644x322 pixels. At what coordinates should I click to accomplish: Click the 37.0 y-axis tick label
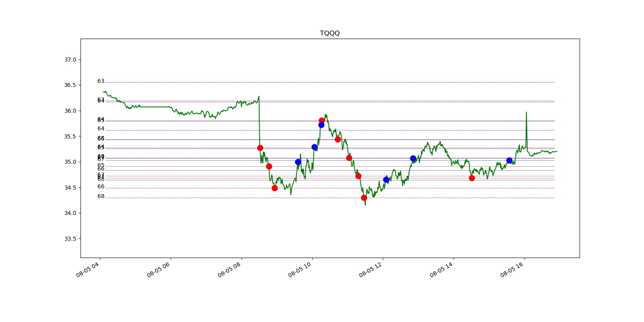pyautogui.click(x=70, y=60)
